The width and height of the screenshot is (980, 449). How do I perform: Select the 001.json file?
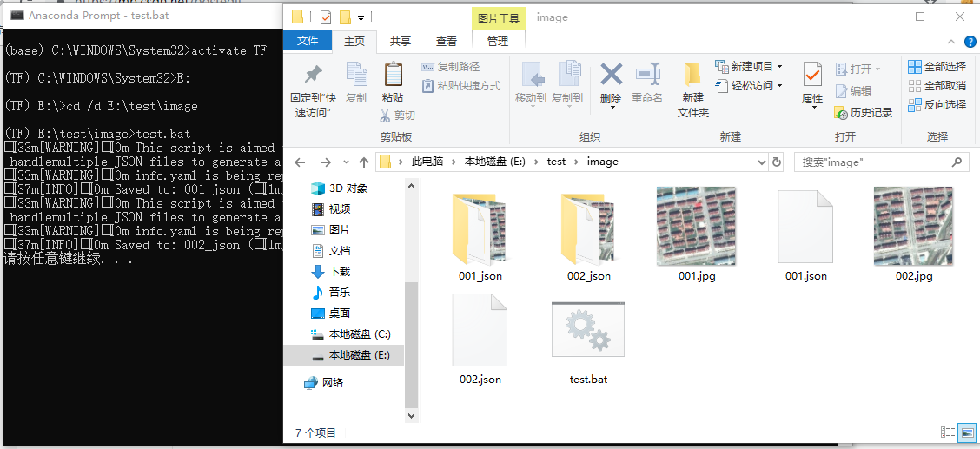[x=805, y=235]
